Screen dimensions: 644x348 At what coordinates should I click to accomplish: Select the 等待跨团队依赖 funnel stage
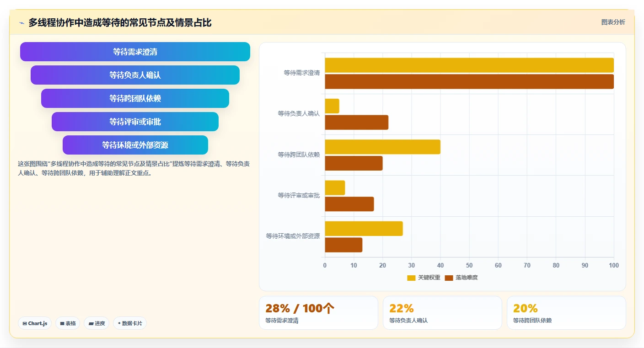pos(135,98)
